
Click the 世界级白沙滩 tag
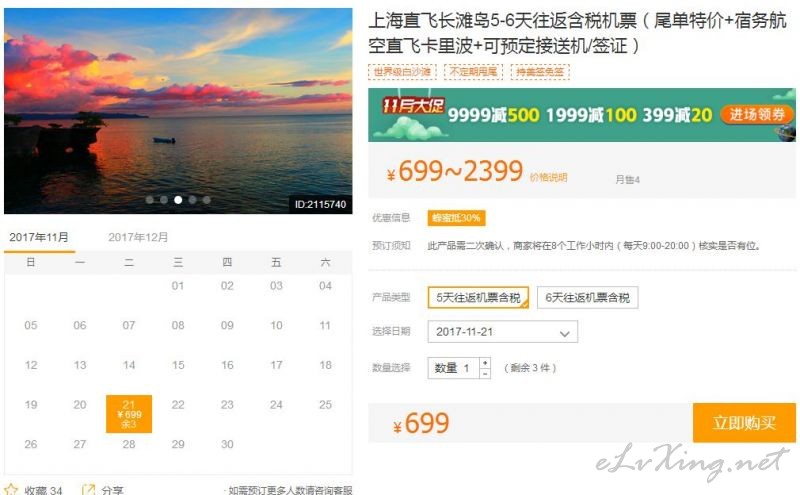pos(402,71)
